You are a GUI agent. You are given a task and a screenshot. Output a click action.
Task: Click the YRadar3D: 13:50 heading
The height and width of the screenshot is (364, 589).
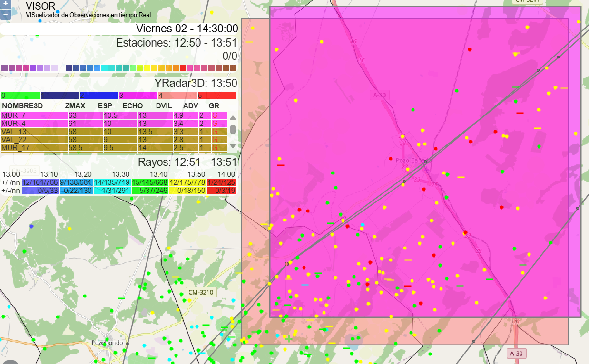tap(196, 83)
